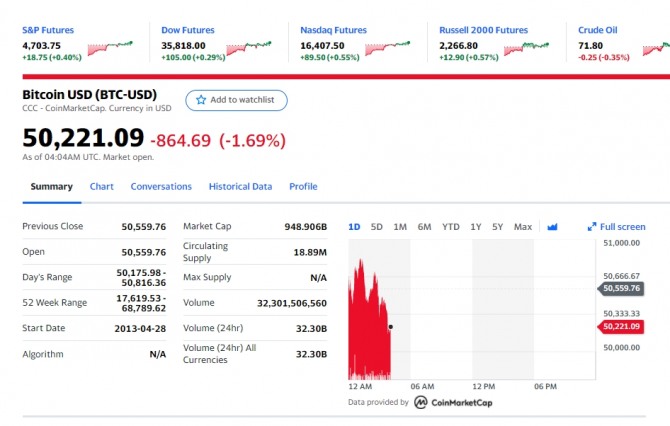Open the Russell 2000 Futures mini sparkline
This screenshot has height=426, width=670.
coord(526,46)
